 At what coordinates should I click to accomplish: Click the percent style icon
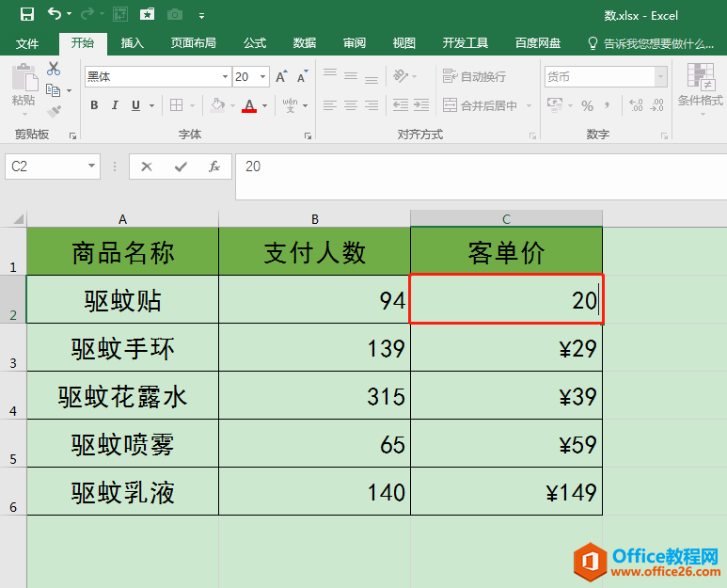point(587,105)
